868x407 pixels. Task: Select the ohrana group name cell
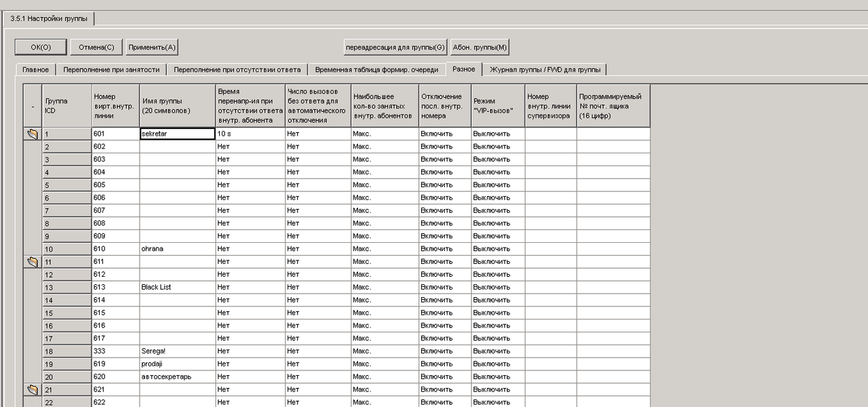[178, 249]
